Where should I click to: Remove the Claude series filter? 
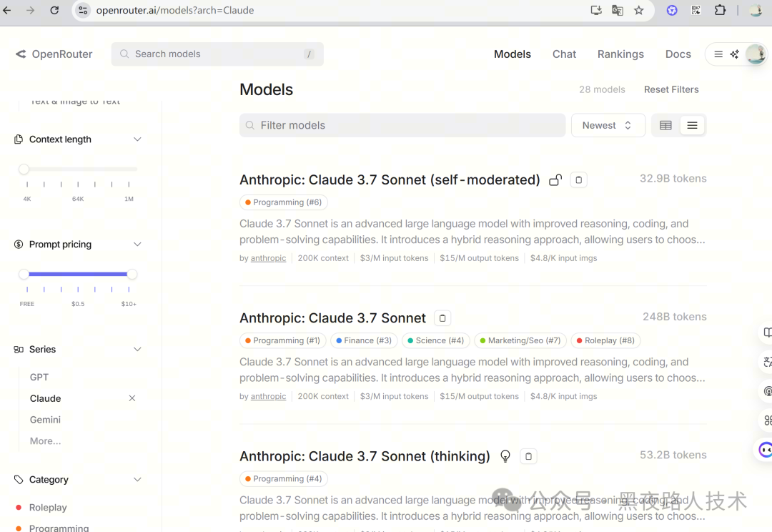[132, 398]
